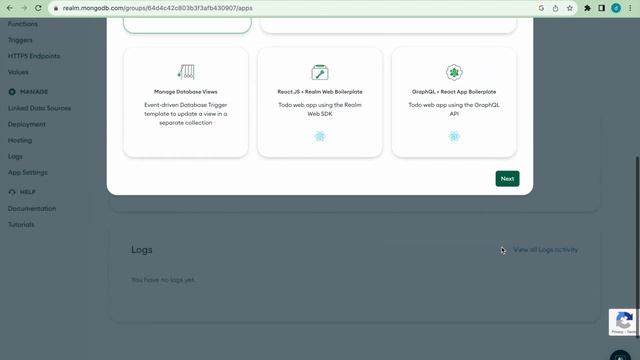The height and width of the screenshot is (360, 640).
Task: Open HTTPS Endpoints in the sidebar
Action: click(x=34, y=56)
